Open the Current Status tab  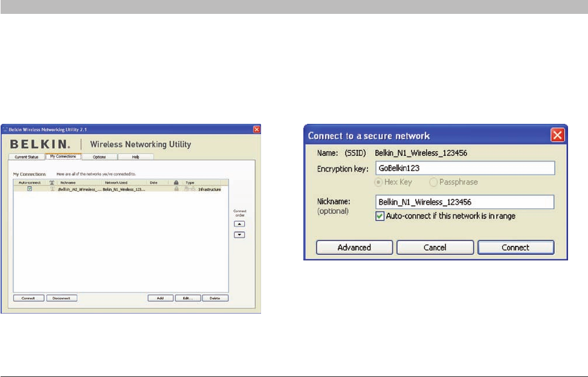pos(26,157)
